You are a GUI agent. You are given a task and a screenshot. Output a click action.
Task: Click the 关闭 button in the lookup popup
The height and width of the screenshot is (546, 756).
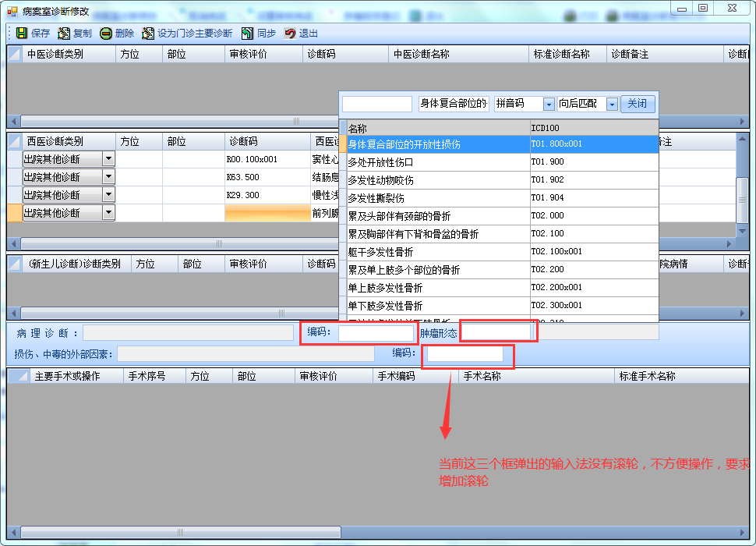[x=638, y=104]
